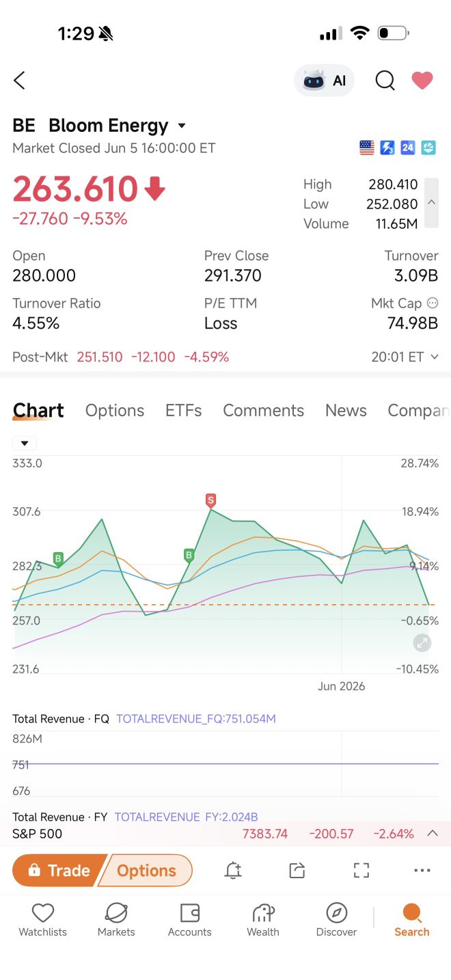The width and height of the screenshot is (451, 980).
Task: Tap the back arrow icon
Action: click(19, 81)
